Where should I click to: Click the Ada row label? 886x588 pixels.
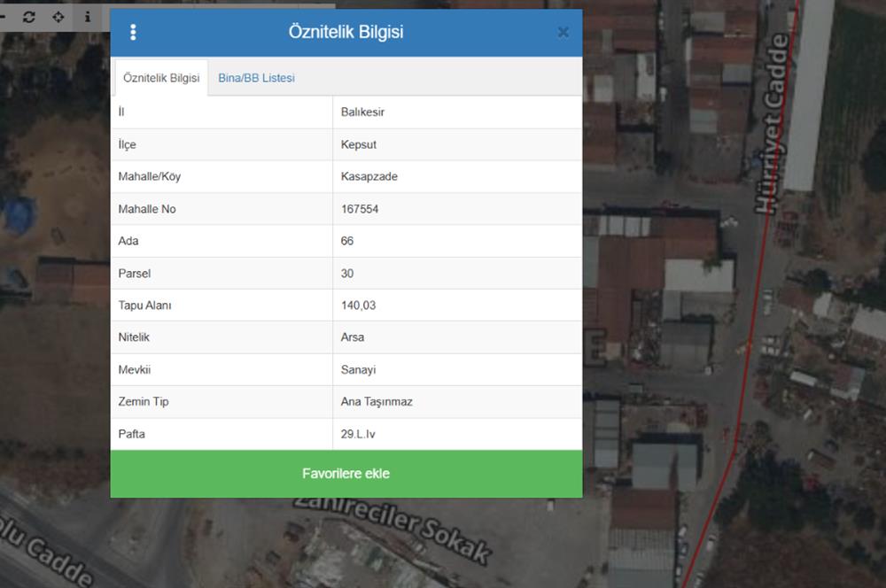click(128, 241)
